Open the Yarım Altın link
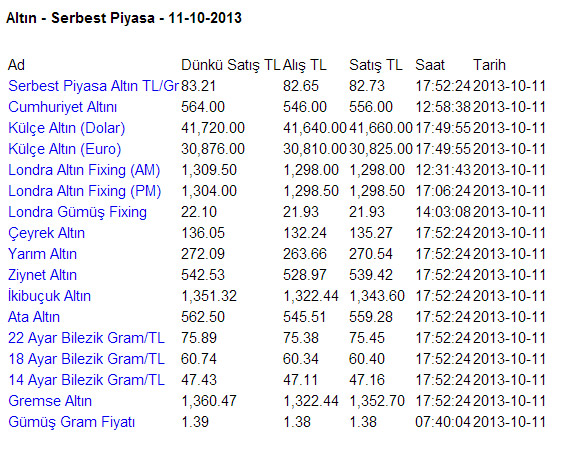The width and height of the screenshot is (564, 454). [42, 254]
